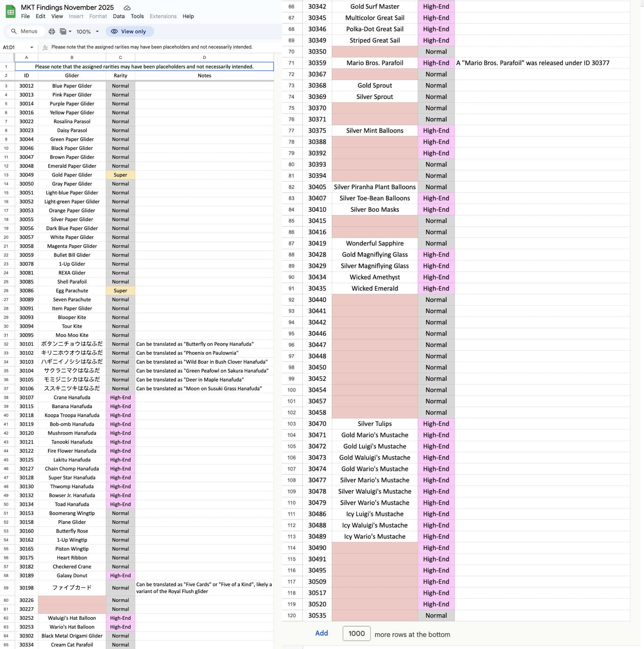The width and height of the screenshot is (644, 649).
Task: Click the Menus search box
Action: pos(26,31)
